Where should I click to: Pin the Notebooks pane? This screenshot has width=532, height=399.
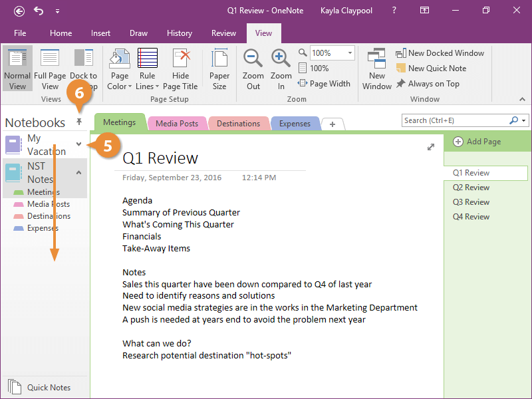point(79,122)
